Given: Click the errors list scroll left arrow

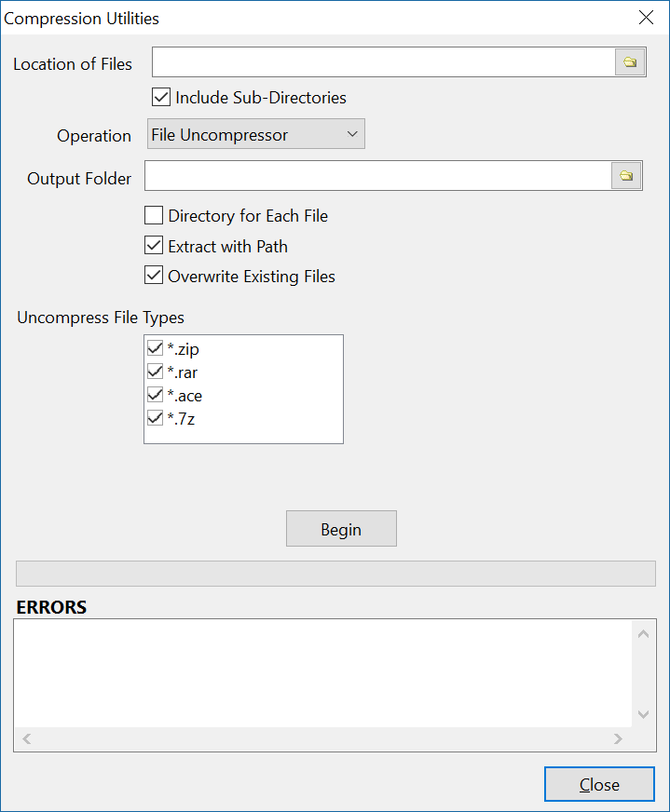Looking at the screenshot, I should point(27,738).
